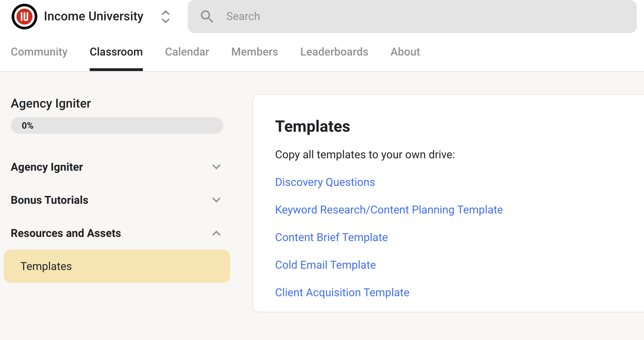The width and height of the screenshot is (644, 340).
Task: Expand the Bonus Tutorials section chevron
Action: click(x=216, y=200)
